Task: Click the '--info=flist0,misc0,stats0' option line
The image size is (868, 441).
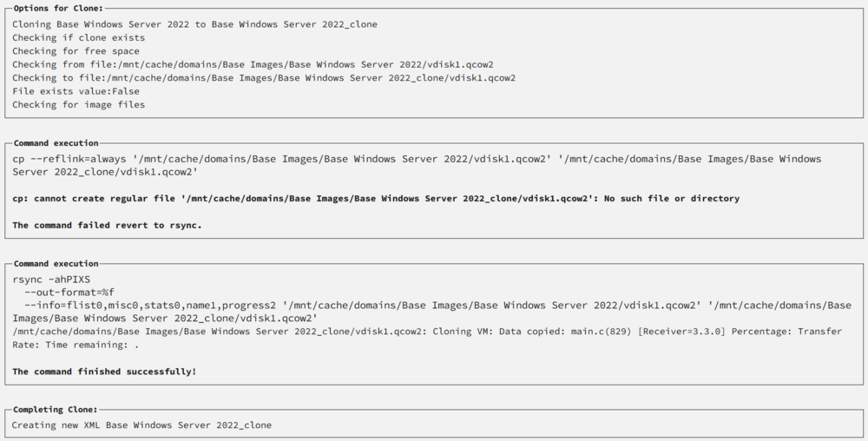Action: pos(431,312)
